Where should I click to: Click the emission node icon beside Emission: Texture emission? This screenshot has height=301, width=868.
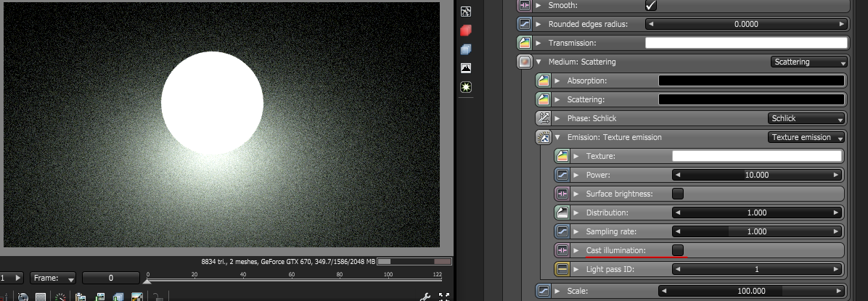[x=543, y=137]
